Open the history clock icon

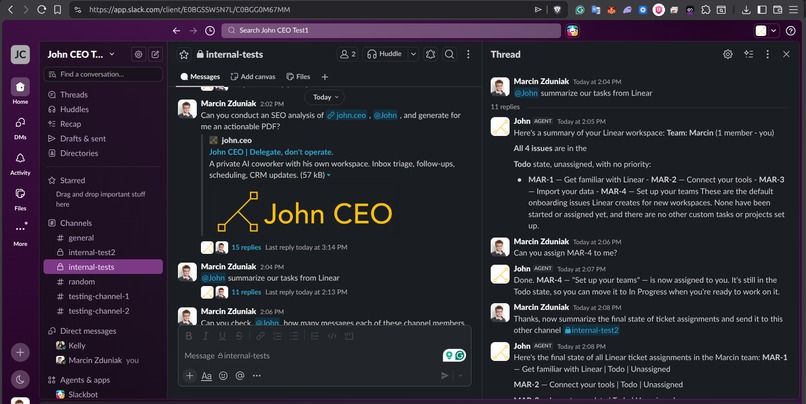pyautogui.click(x=210, y=31)
